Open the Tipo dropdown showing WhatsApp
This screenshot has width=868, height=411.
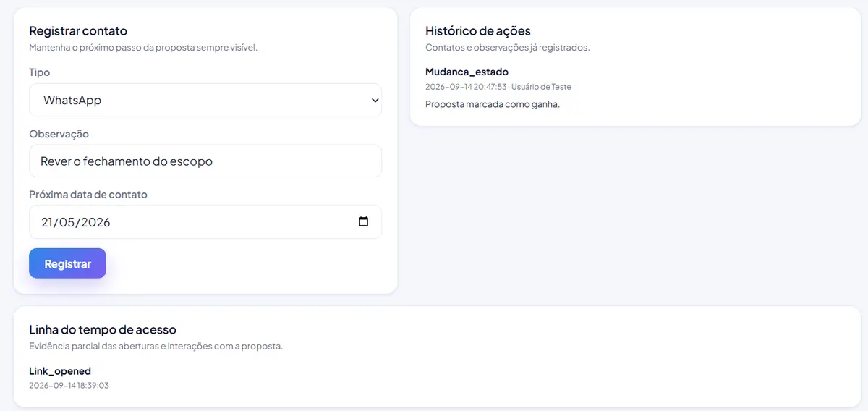click(x=205, y=100)
